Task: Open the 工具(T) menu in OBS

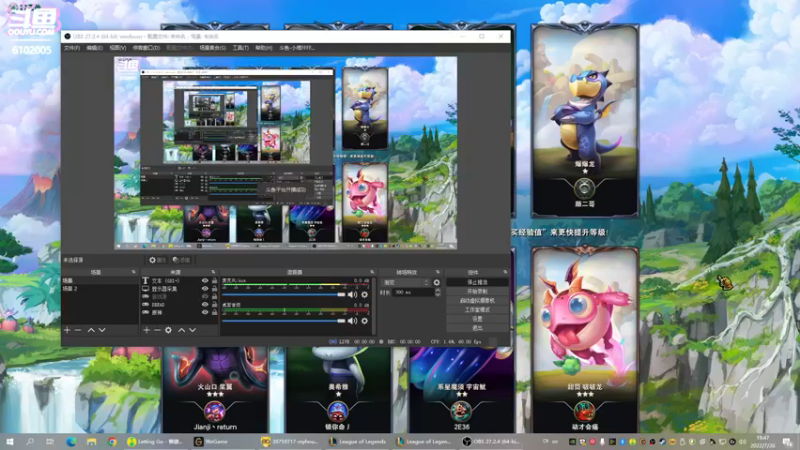Action: pyautogui.click(x=240, y=48)
